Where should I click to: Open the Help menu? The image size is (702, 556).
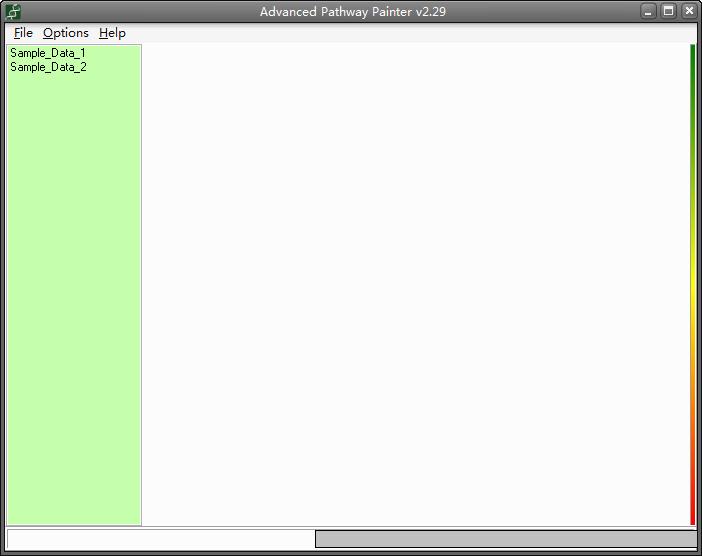pyautogui.click(x=112, y=33)
